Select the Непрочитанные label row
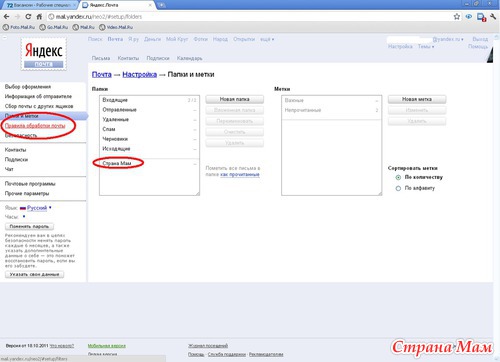Viewport: 500px width, 362px height. click(x=332, y=110)
